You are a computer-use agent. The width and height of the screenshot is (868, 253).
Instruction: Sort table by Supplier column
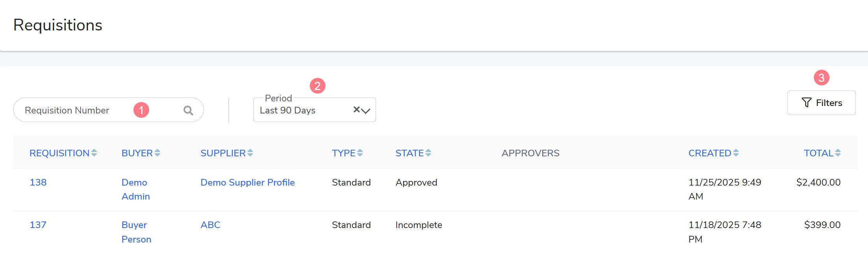(x=227, y=153)
